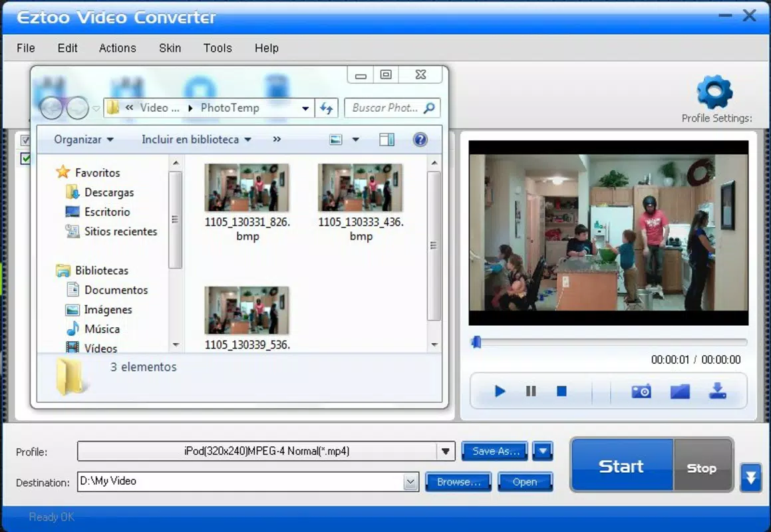Click the video preview frame
771x532 pixels.
pyautogui.click(x=608, y=233)
